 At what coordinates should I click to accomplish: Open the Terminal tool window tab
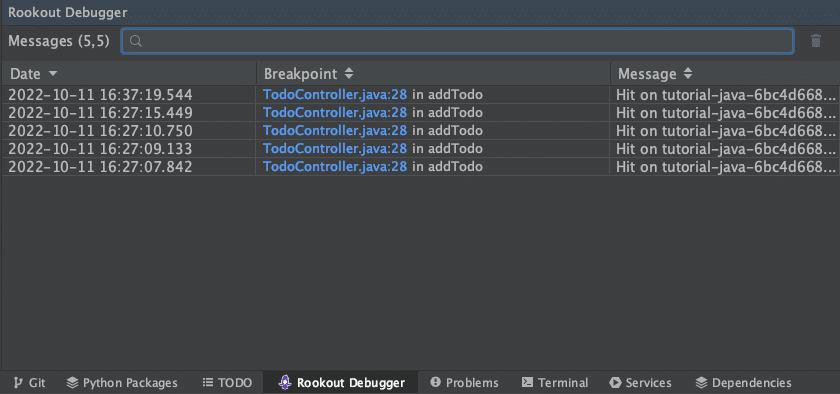tap(554, 383)
